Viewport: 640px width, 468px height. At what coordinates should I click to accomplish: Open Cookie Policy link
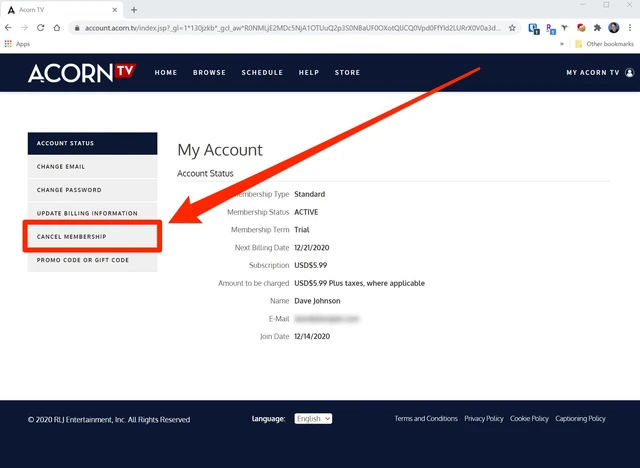[529, 419]
